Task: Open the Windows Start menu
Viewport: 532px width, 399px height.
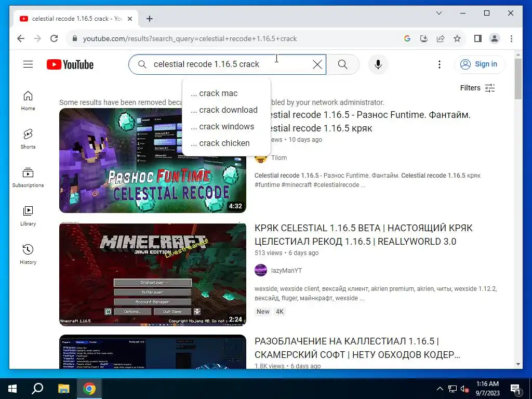Action: coord(12,389)
